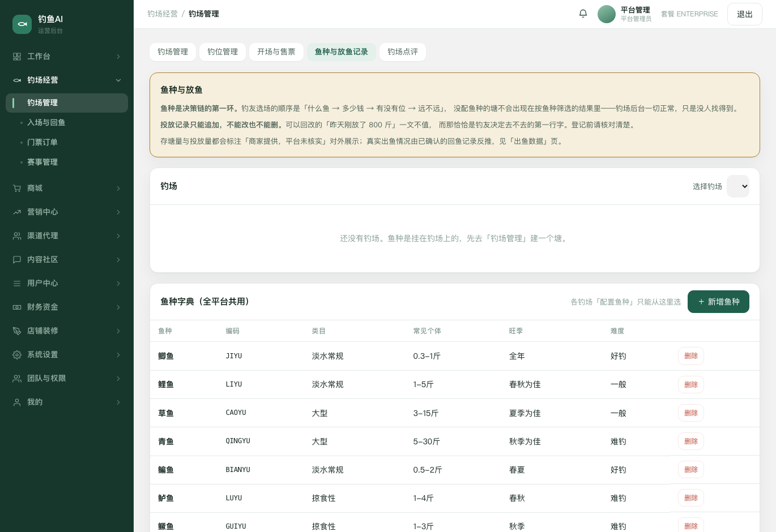776x532 pixels.
Task: Switch to the 开场与售票 tab
Action: point(276,52)
